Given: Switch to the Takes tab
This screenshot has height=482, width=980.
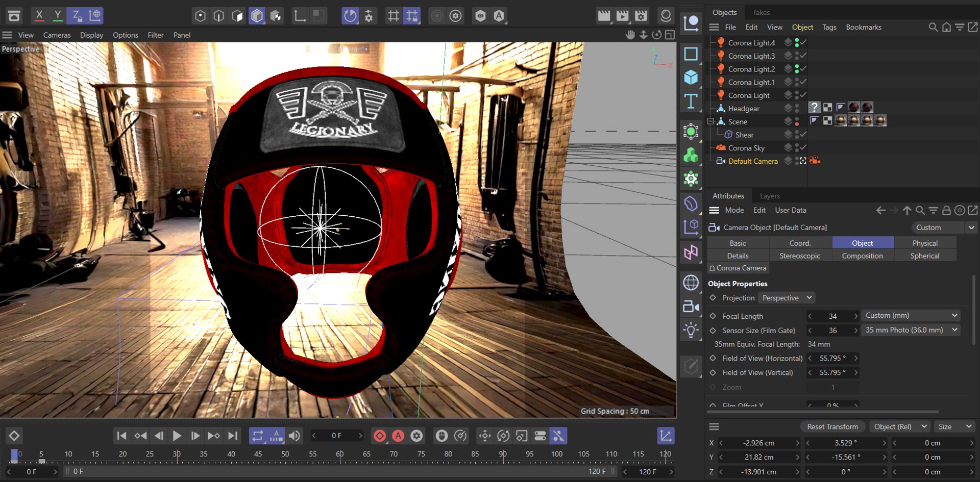Looking at the screenshot, I should pos(761,12).
